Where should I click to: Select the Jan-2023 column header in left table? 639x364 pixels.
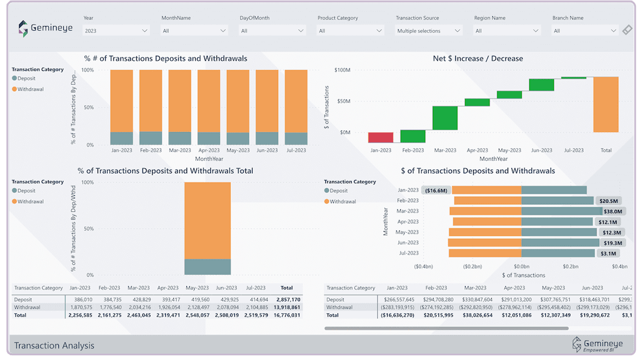[80, 288]
